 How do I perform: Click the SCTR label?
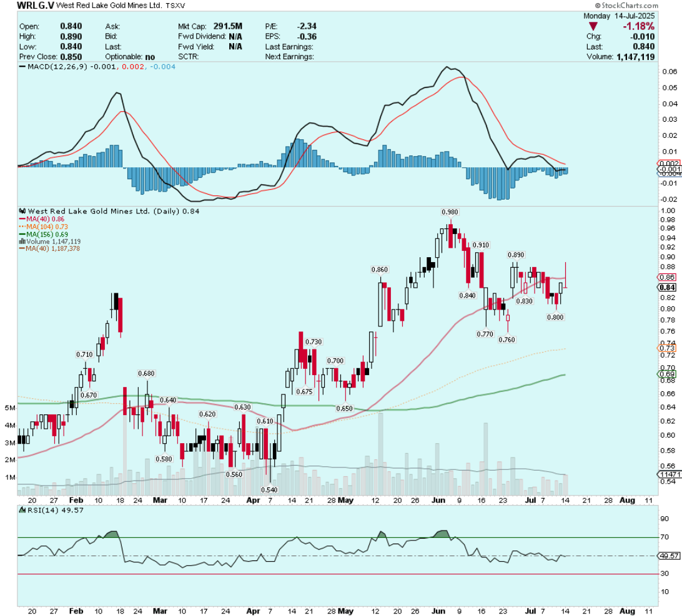point(188,57)
